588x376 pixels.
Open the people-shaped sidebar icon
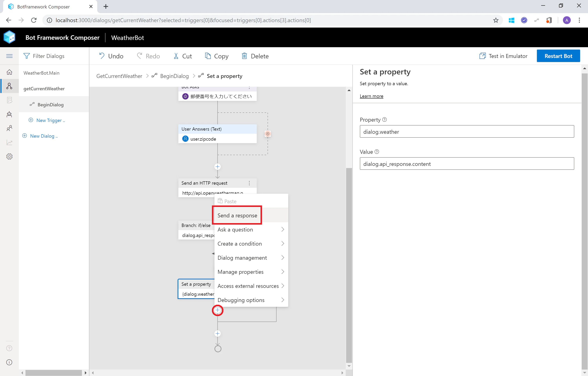pos(9,128)
